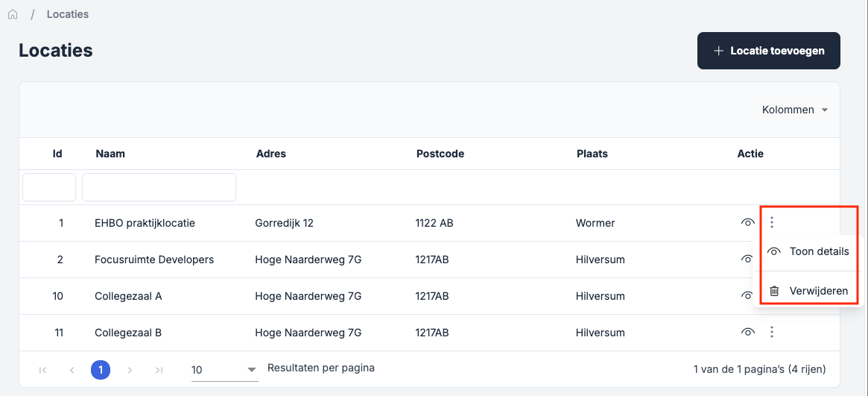Sort by the Naam column header
Viewport: 868px width, 396px height.
110,154
